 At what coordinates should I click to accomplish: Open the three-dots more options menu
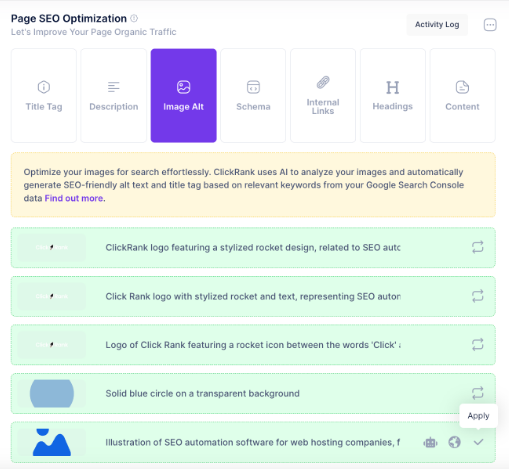click(490, 25)
